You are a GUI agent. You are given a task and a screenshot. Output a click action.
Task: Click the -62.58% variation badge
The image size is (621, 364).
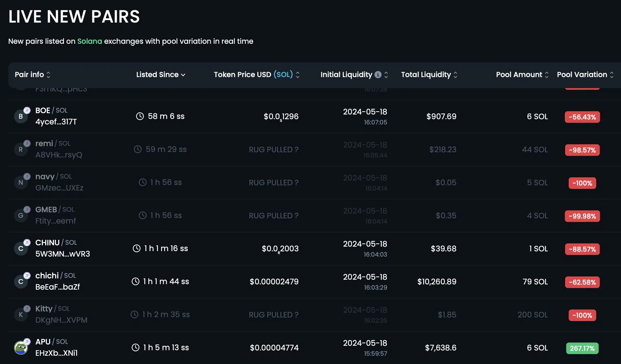click(582, 282)
